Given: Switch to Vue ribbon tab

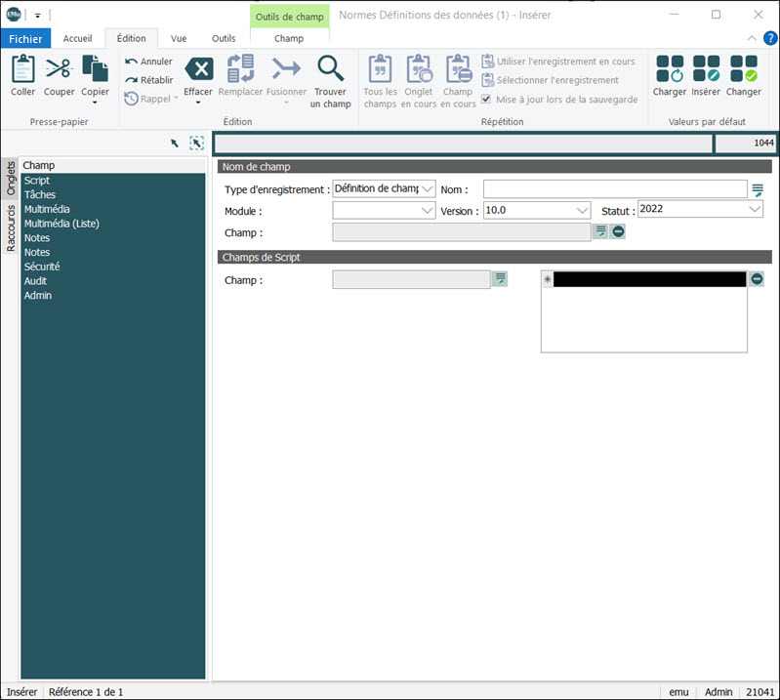Looking at the screenshot, I should pyautogui.click(x=179, y=38).
